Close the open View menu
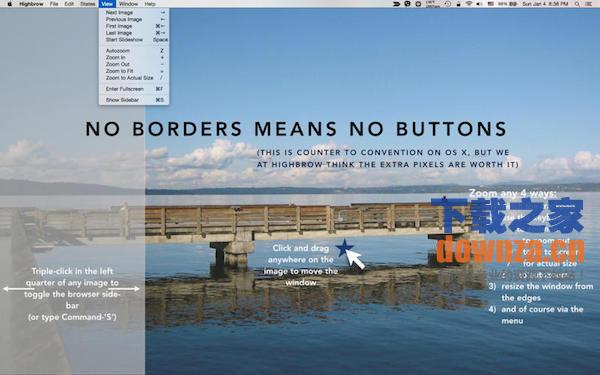Image resolution: width=600 pixels, height=375 pixels. 107,4
